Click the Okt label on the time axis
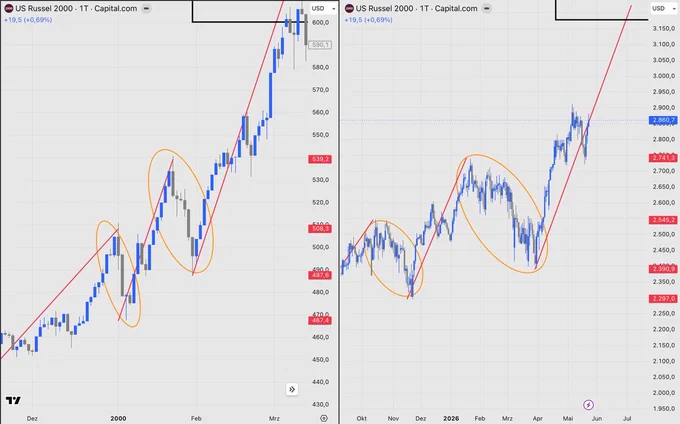Viewport: 680px width, 424px height. click(x=362, y=418)
